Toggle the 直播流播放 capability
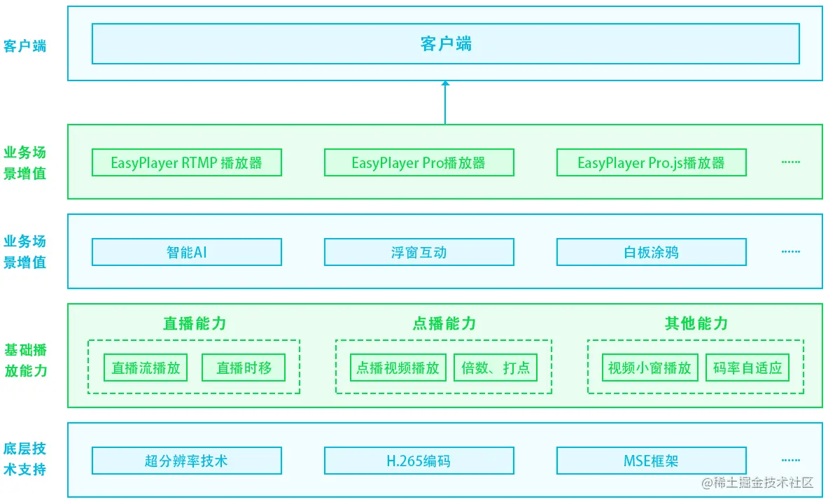Viewport: 828px width, 504px height. [x=145, y=367]
